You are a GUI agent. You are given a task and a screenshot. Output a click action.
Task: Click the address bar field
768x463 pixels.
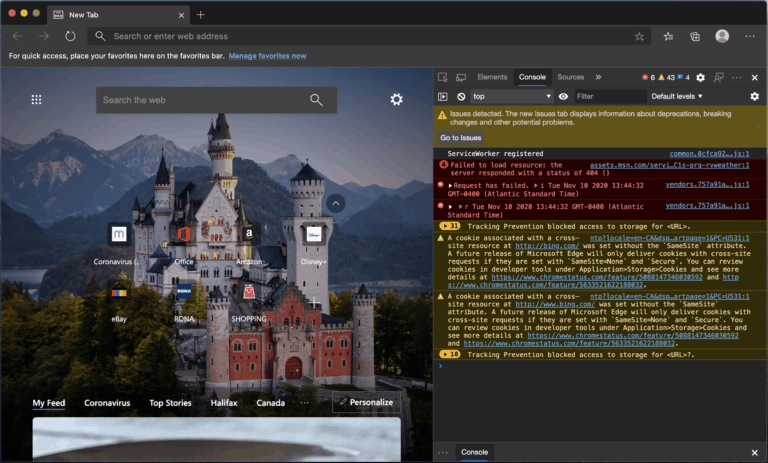369,36
